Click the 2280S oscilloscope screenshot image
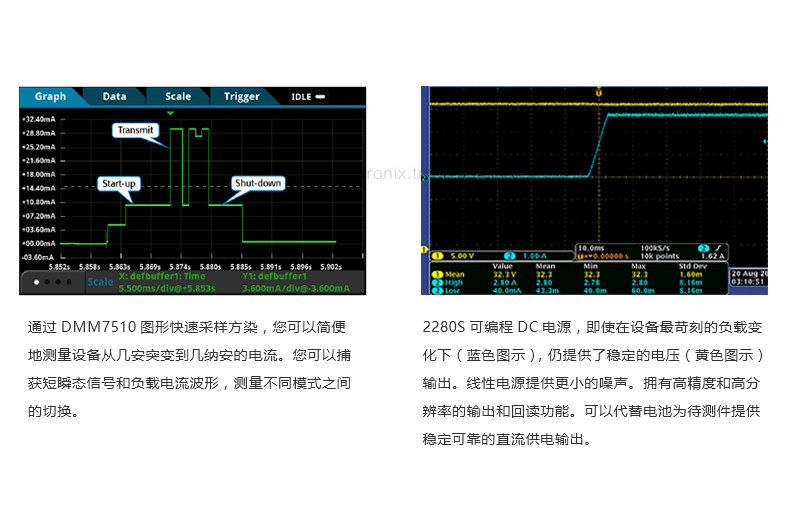This screenshot has width=790, height=514. click(x=595, y=190)
